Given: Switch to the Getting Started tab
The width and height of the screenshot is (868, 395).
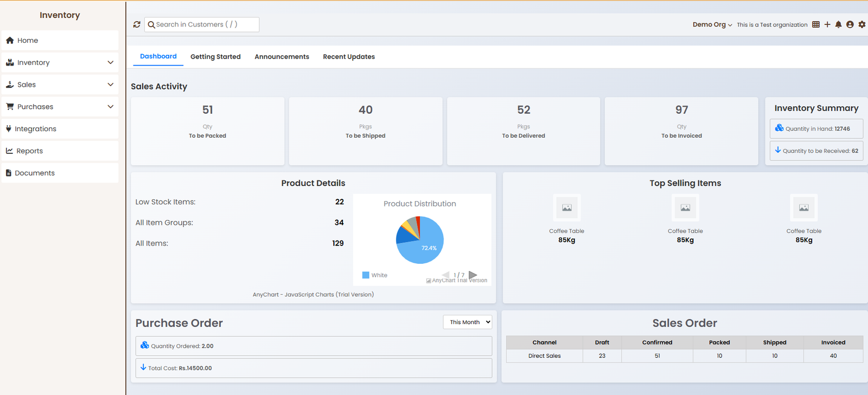Looking at the screenshot, I should point(215,56).
